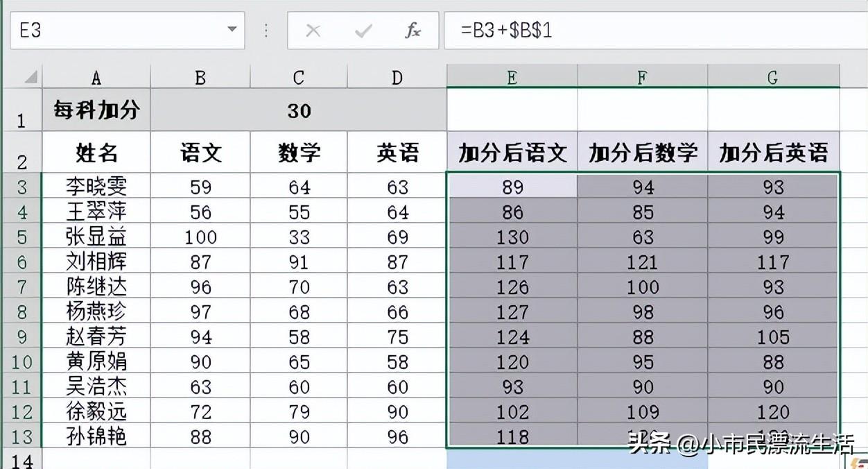Select column A header
Viewport: 868px width, 469px height.
click(x=96, y=76)
